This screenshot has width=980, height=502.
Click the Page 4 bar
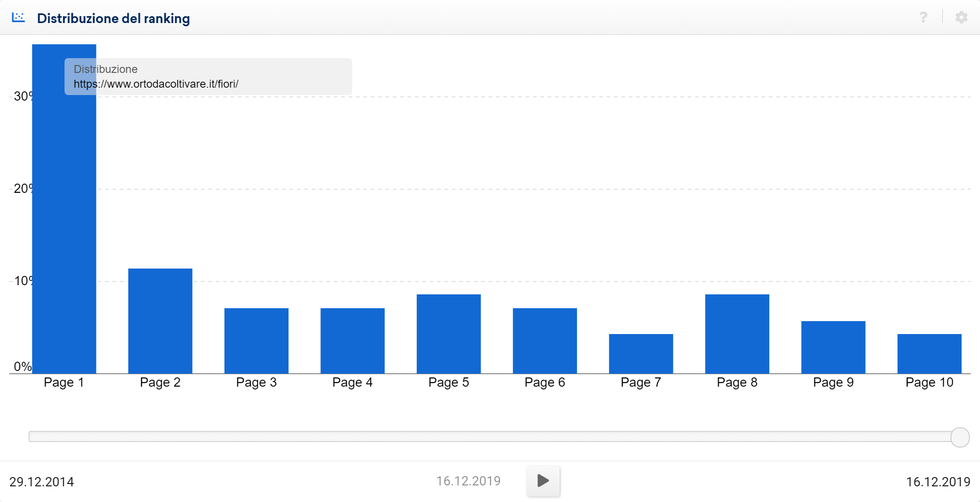(352, 341)
